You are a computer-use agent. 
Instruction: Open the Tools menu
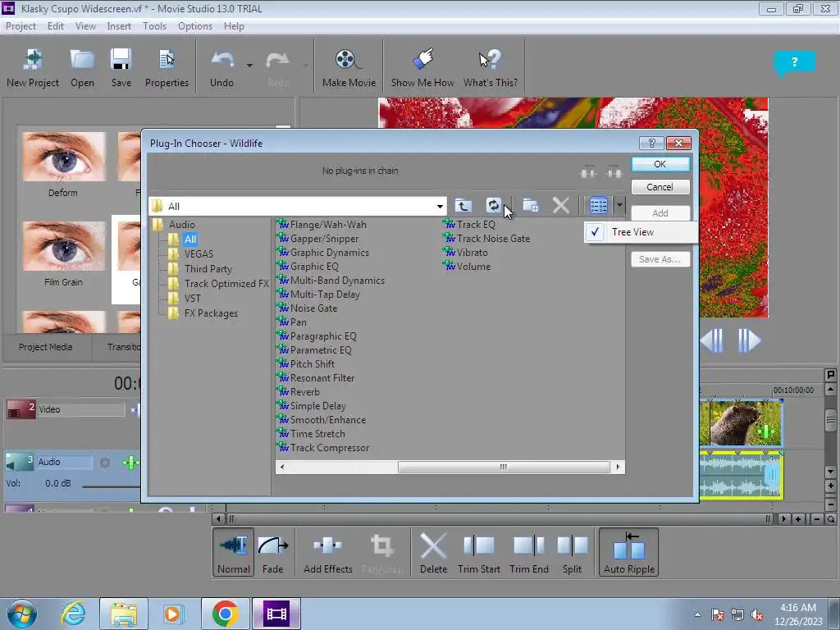tap(154, 25)
